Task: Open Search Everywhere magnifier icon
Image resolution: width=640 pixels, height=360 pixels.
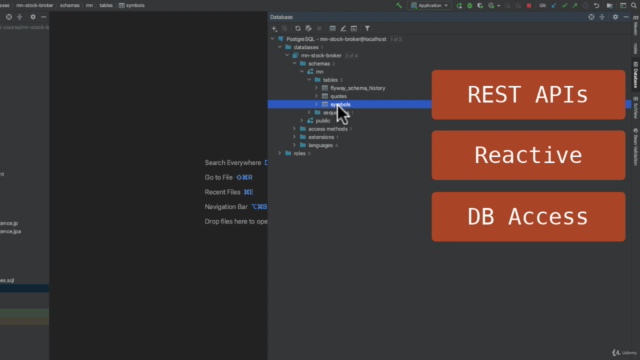Action: pyautogui.click(x=633, y=5)
